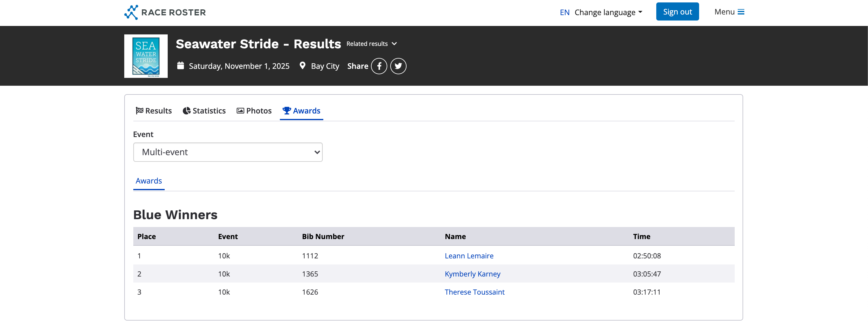Click the trophy icon on Awards tab
868x326 pixels.
(x=287, y=110)
